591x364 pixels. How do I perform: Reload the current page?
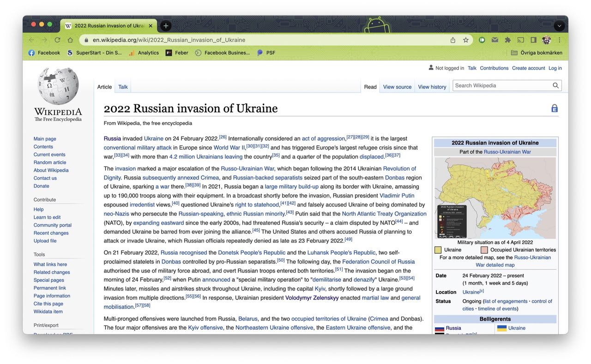click(x=57, y=40)
